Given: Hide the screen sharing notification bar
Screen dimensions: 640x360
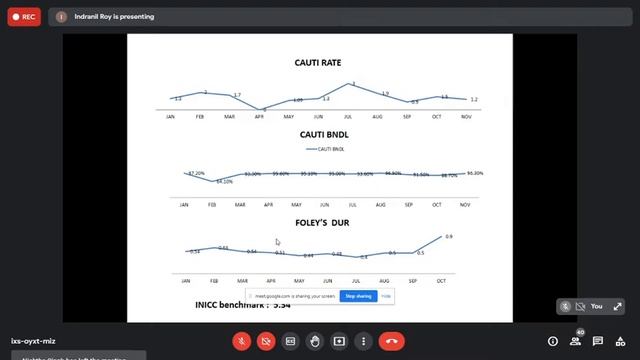Looking at the screenshot, I should pyautogui.click(x=386, y=296).
